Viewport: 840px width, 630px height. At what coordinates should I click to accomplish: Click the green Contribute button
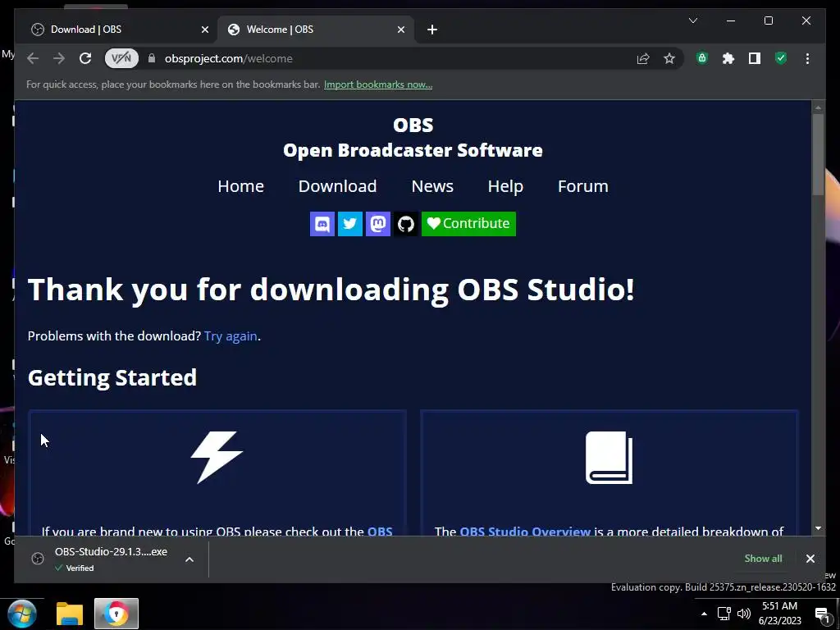click(468, 223)
